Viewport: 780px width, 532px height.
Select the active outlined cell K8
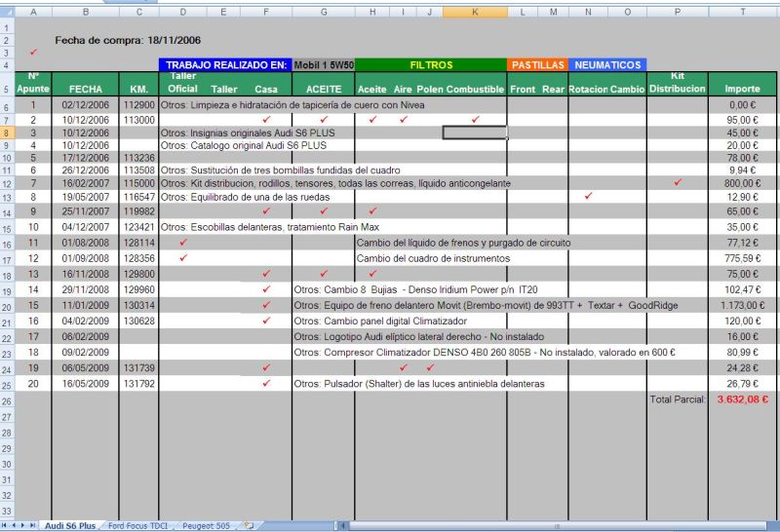(x=475, y=133)
